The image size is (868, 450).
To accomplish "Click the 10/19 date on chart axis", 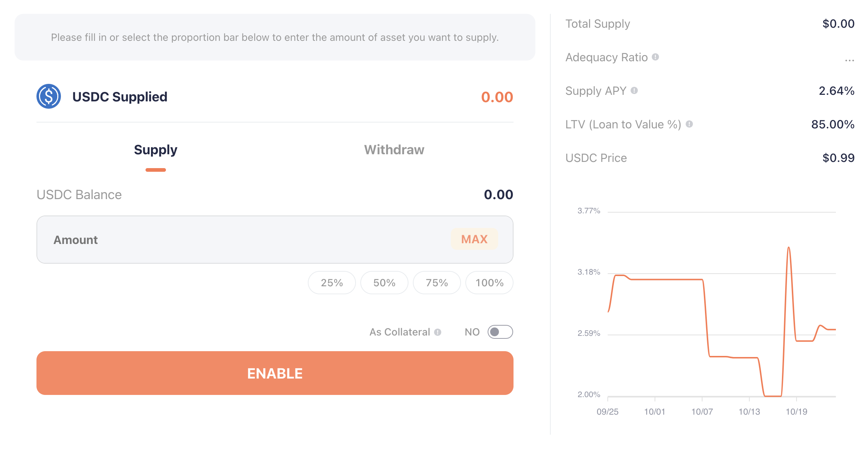I will 796,412.
